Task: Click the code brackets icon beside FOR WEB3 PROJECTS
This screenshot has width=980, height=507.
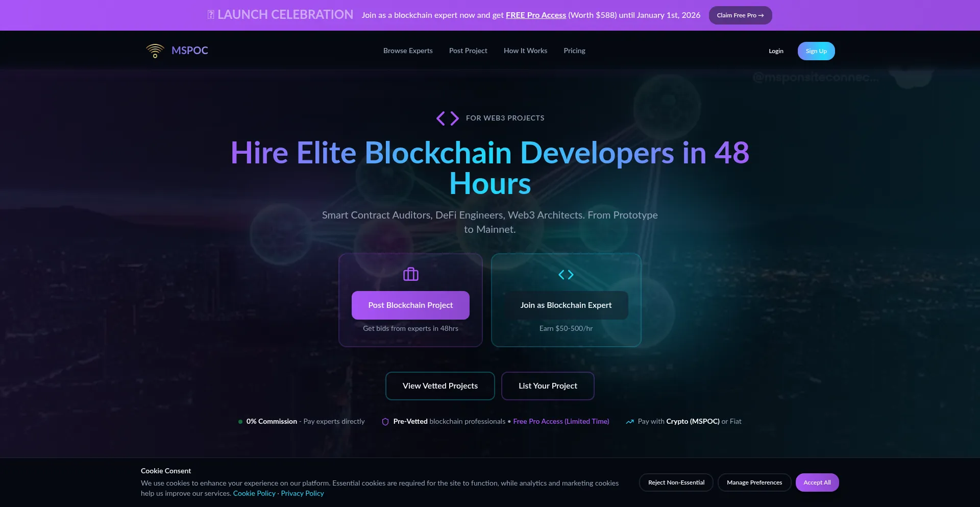Action: click(x=448, y=118)
